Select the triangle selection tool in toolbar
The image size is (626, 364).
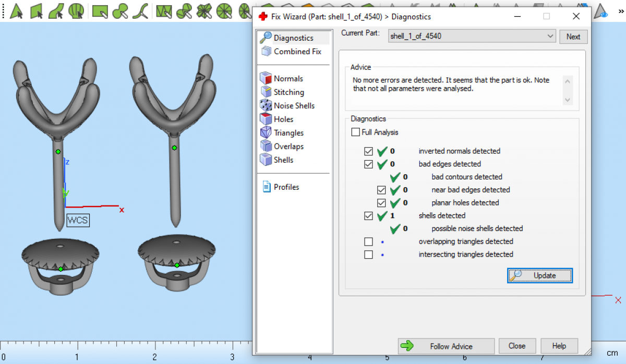point(17,10)
